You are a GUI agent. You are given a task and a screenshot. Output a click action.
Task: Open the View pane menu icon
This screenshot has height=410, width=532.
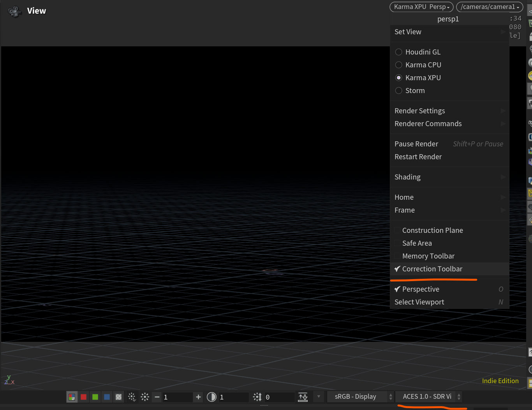pos(14,11)
